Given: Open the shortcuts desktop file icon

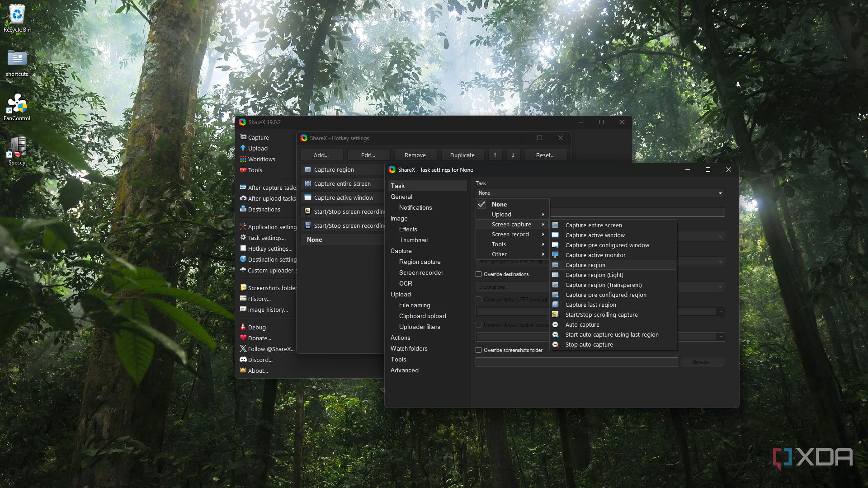Looking at the screenshot, I should coord(17,63).
